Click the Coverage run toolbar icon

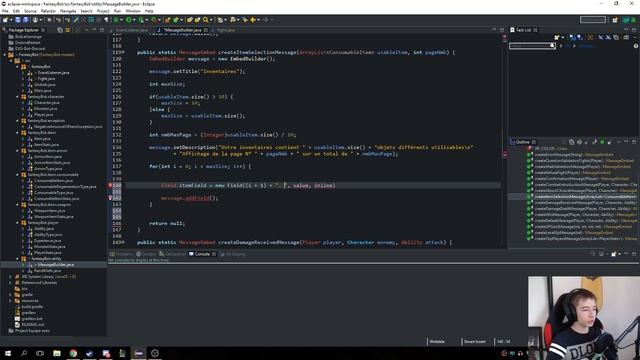point(141,20)
